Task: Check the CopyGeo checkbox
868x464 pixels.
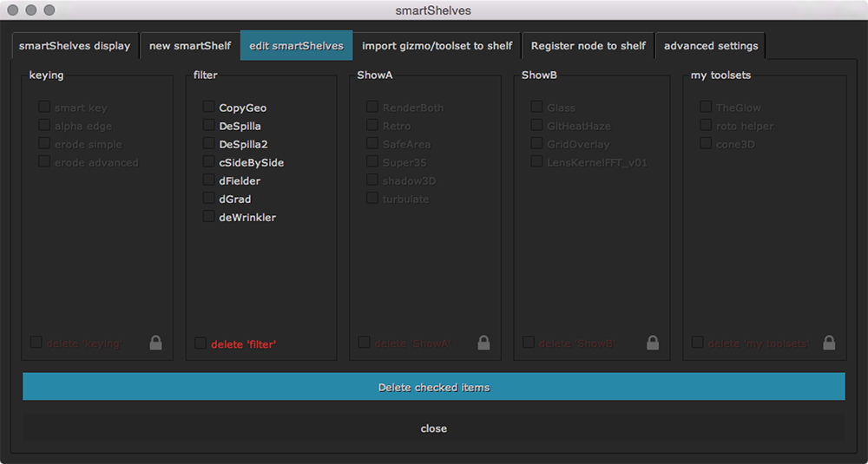Action: pos(209,108)
